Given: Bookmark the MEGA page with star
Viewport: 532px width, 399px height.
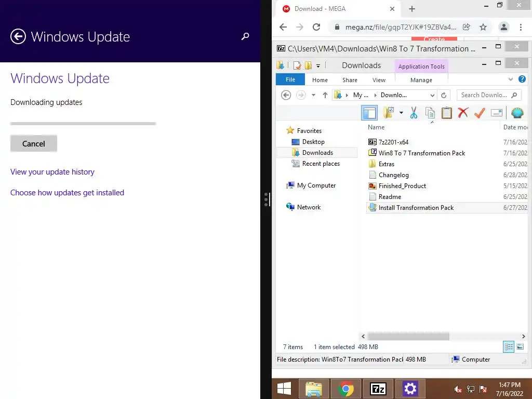Looking at the screenshot, I should tap(483, 27).
